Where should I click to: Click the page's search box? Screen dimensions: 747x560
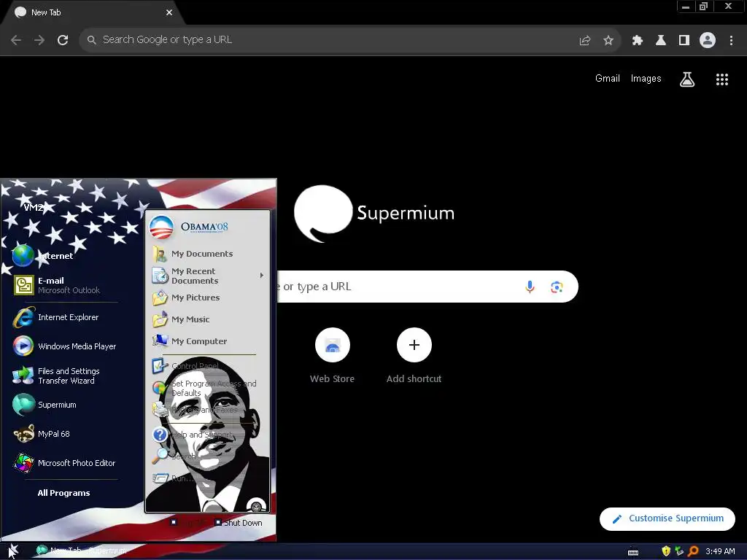[426, 287]
